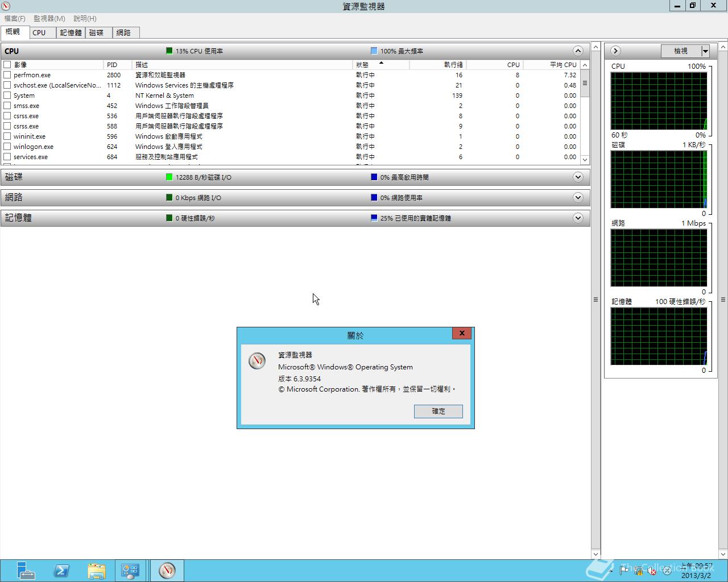Click the main pane scrollbar down arrow
Screen dimensions: 728x582
click(x=595, y=554)
